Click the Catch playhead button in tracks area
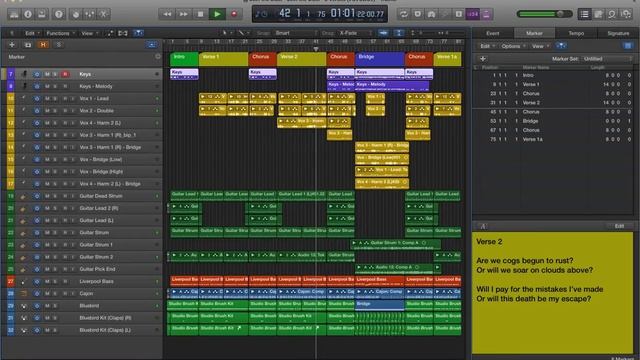Screen dimensions: 640x360 138,33
